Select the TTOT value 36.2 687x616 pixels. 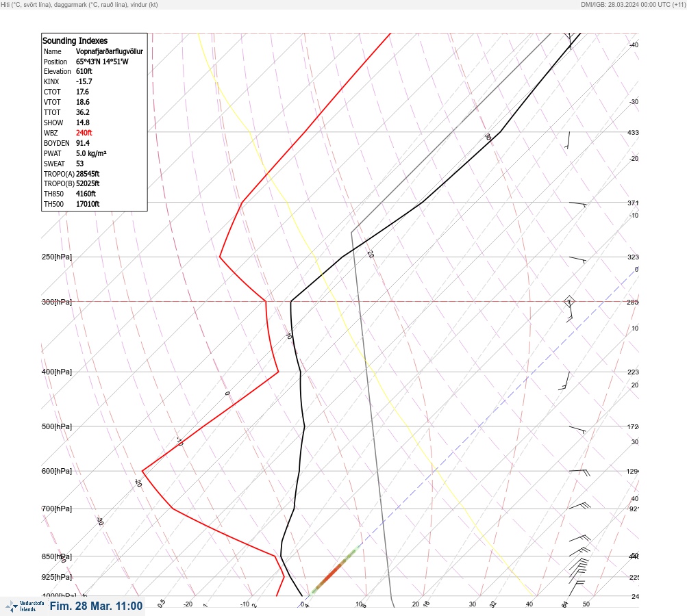point(83,112)
